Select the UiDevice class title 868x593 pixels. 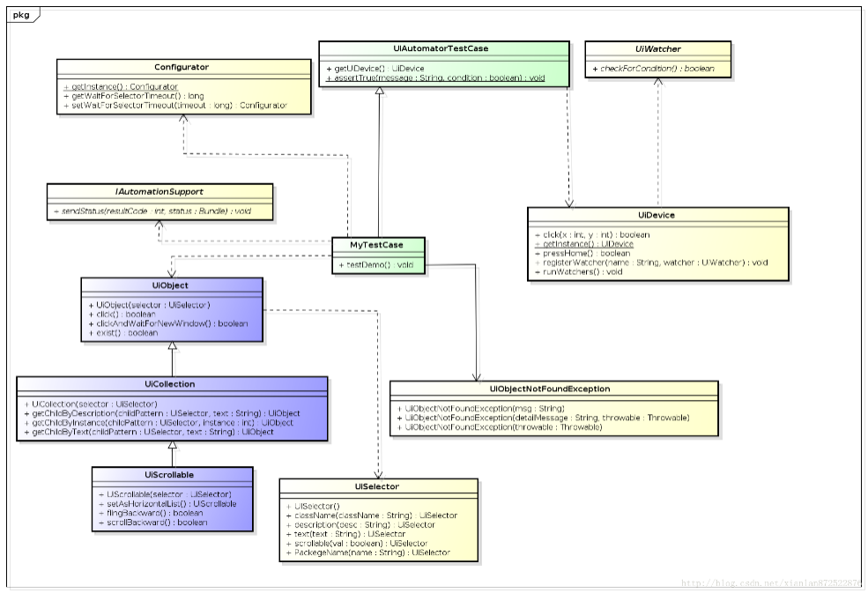657,215
